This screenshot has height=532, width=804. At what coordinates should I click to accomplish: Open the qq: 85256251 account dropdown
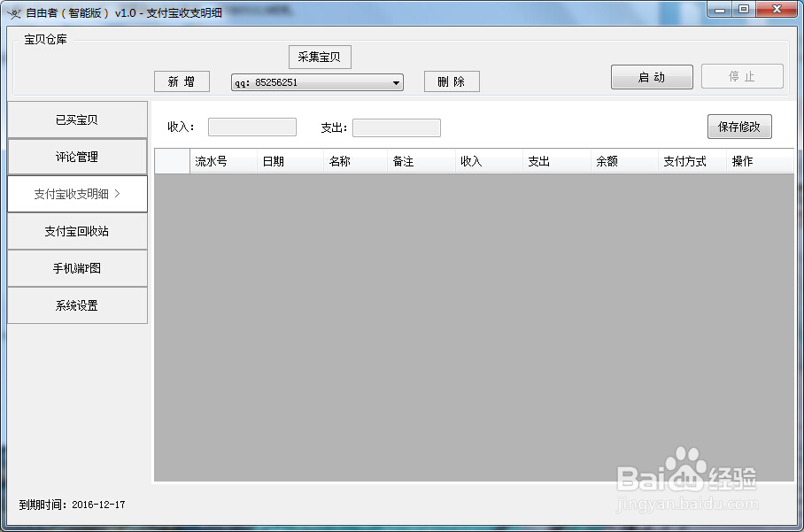(396, 81)
